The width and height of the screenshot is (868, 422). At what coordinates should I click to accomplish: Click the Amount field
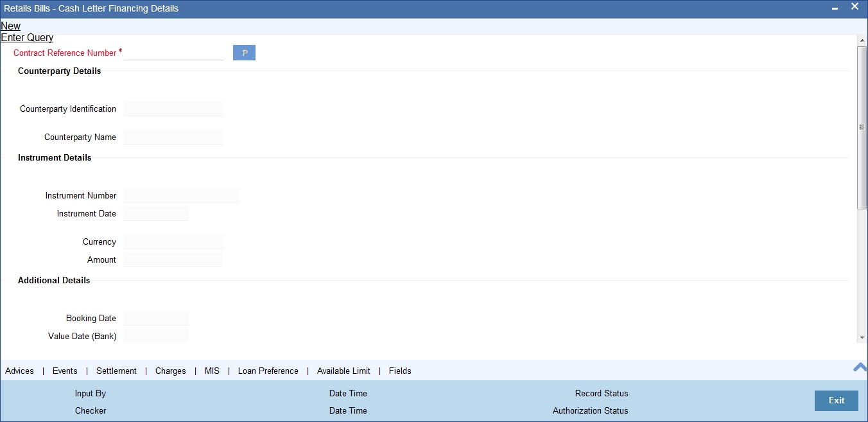(173, 259)
